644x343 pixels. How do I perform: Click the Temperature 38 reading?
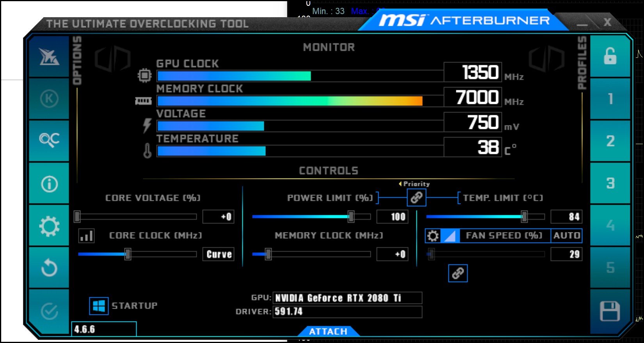[473, 147]
